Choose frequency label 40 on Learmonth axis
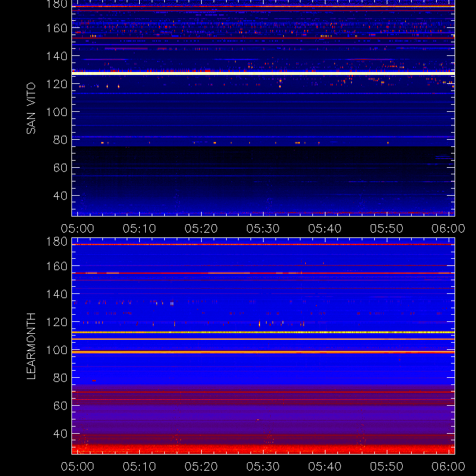476x476 pixels. tap(60, 434)
